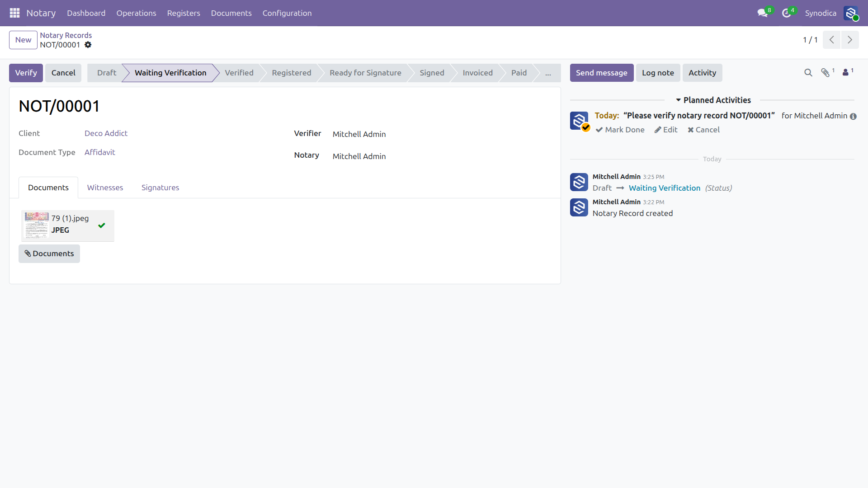The image size is (868, 488).
Task: Click the Cancel record button
Action: pyautogui.click(x=63, y=73)
